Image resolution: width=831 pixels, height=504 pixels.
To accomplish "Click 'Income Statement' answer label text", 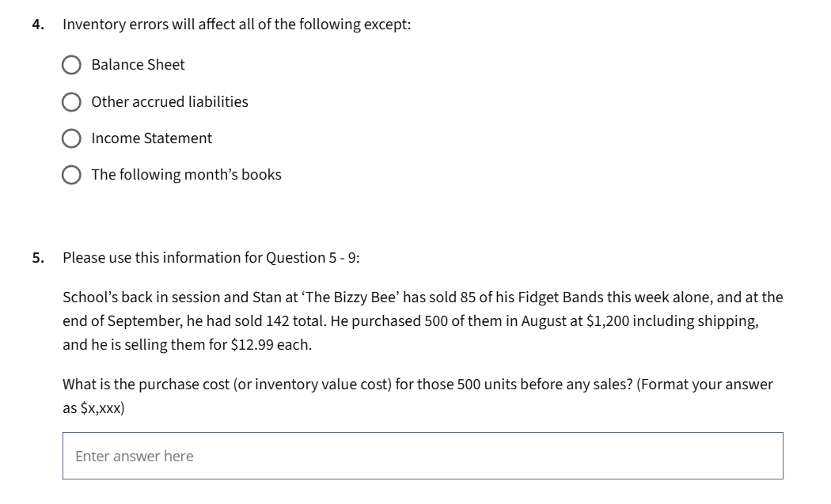I will 151,138.
